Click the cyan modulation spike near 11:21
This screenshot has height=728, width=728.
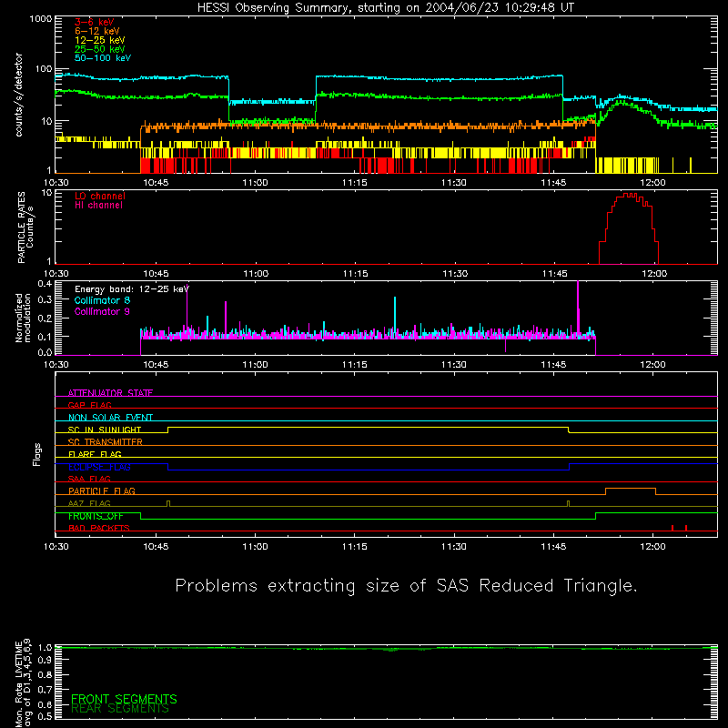coord(395,316)
